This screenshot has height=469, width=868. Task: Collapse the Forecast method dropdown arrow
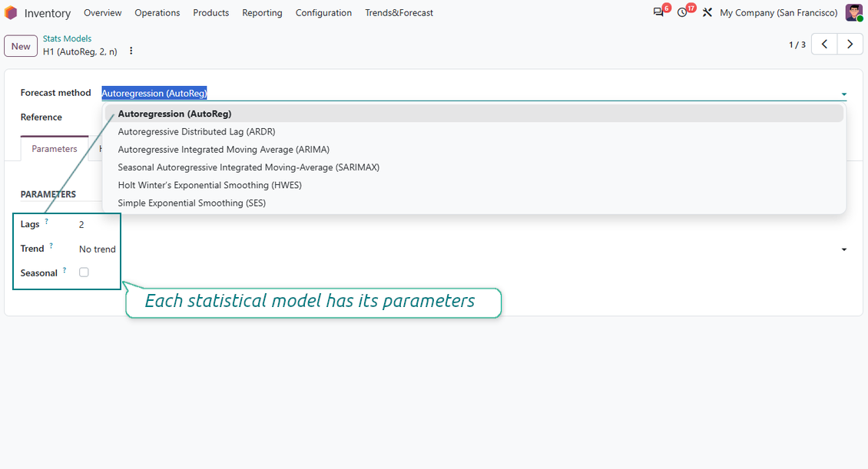(x=843, y=94)
